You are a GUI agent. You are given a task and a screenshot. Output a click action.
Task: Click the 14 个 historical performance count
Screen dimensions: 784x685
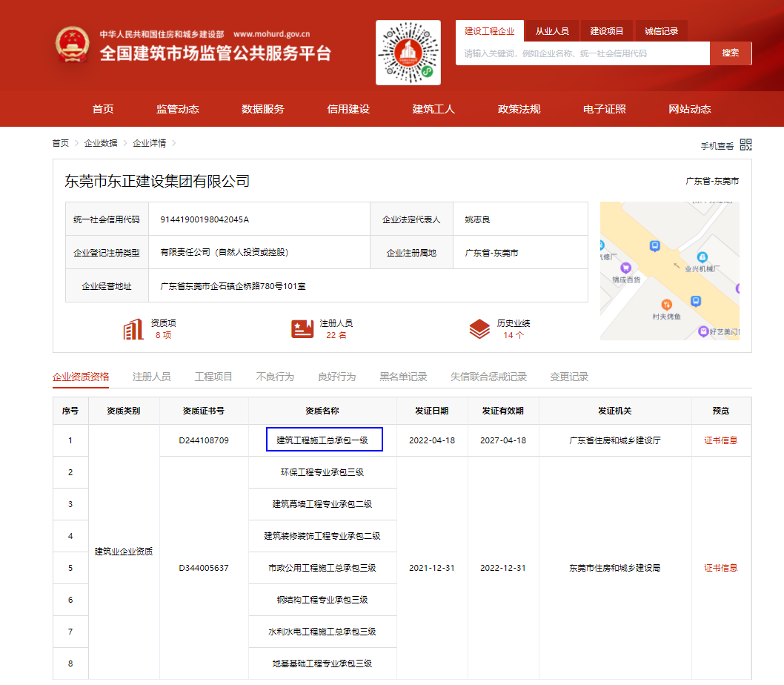(514, 335)
